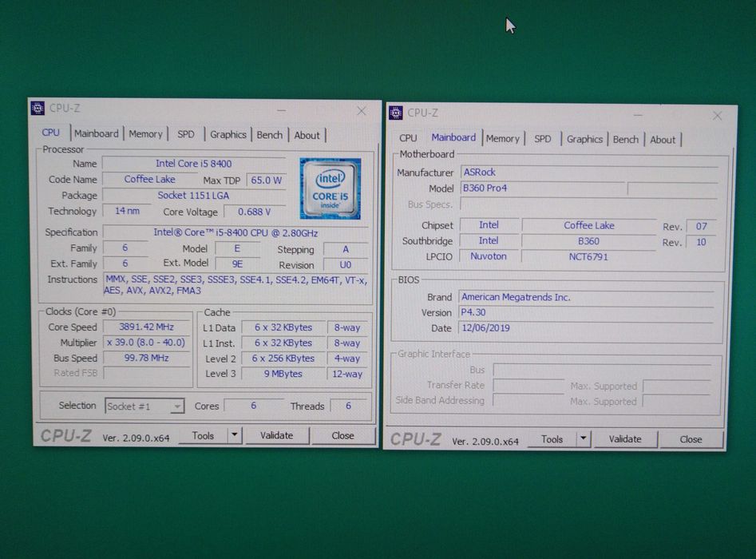Click the CPU-Z app icon in right window title bar
The image size is (756, 559).
click(396, 113)
